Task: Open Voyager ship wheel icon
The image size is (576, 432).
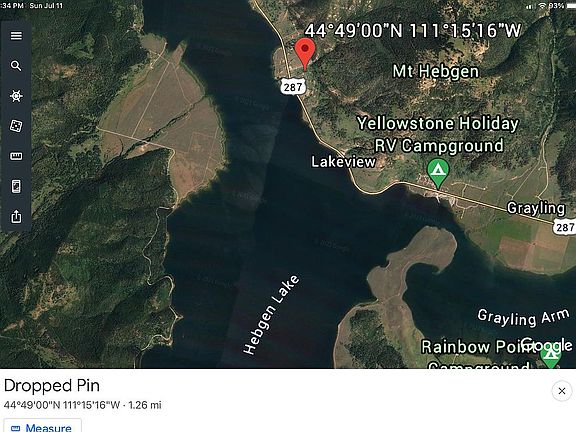Action: [x=16, y=96]
